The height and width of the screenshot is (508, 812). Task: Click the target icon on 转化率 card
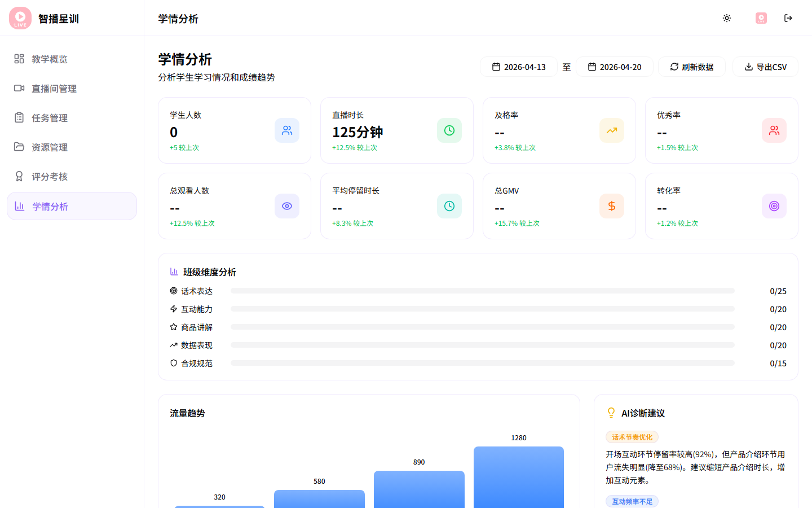[x=774, y=206]
